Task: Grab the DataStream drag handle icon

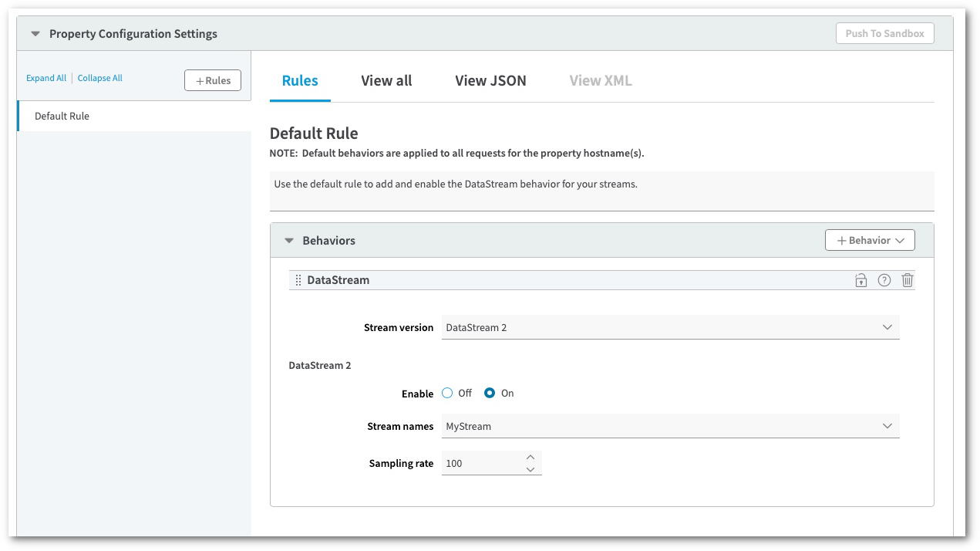Action: click(x=298, y=280)
